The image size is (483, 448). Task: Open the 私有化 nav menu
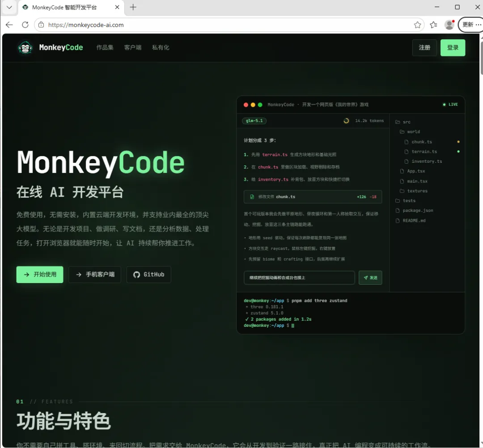161,47
